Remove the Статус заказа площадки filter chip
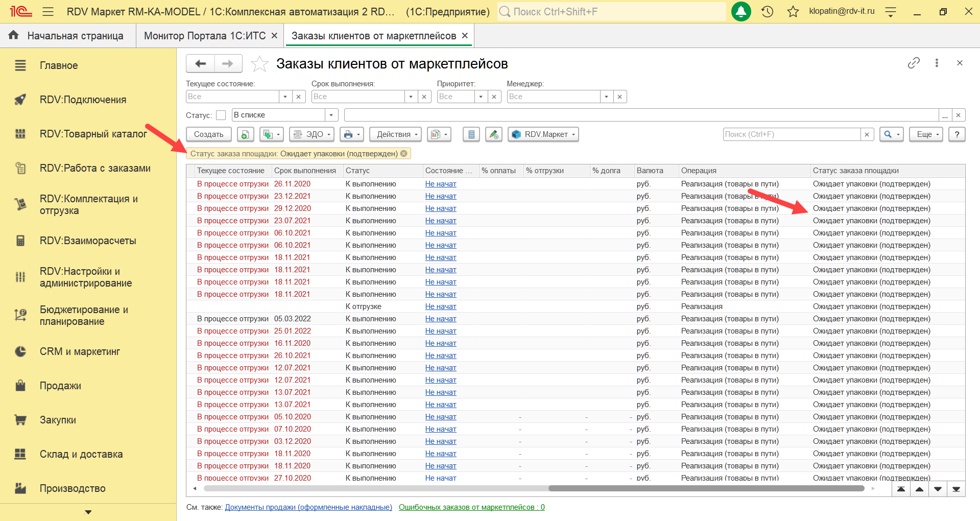 pyautogui.click(x=404, y=154)
